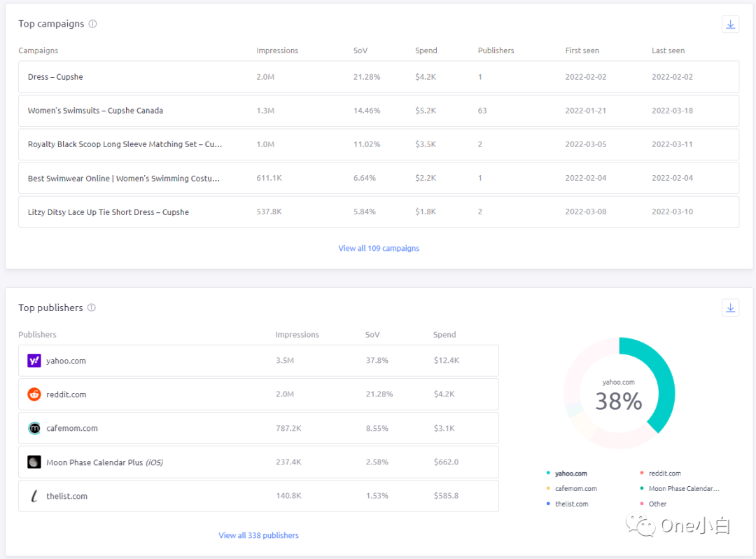756x559 pixels.
Task: Sort campaigns by the Impressions column
Action: pos(277,50)
